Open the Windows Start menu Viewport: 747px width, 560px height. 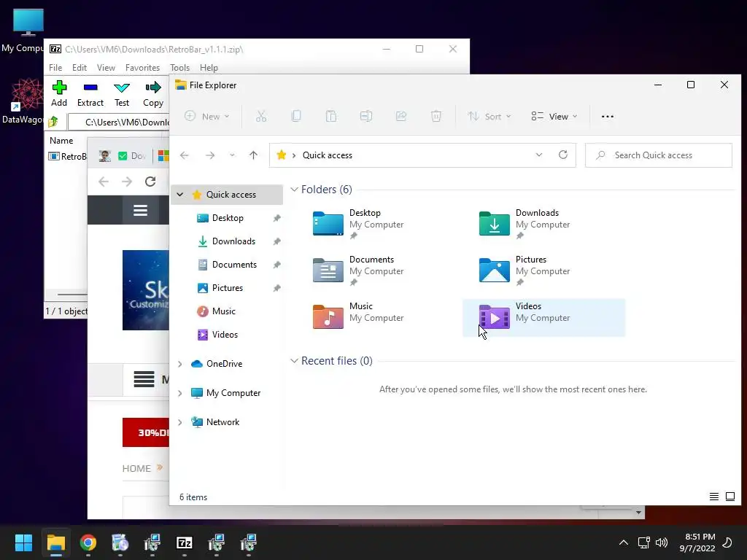click(23, 542)
